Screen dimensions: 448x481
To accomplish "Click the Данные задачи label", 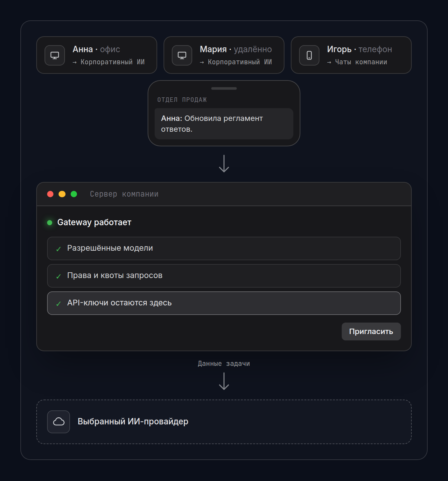I will tap(224, 364).
